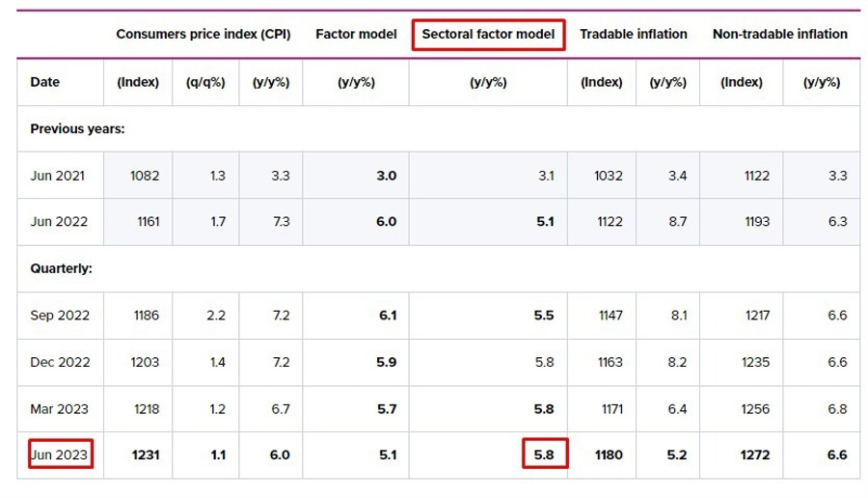Select the Date column header

pyautogui.click(x=44, y=82)
